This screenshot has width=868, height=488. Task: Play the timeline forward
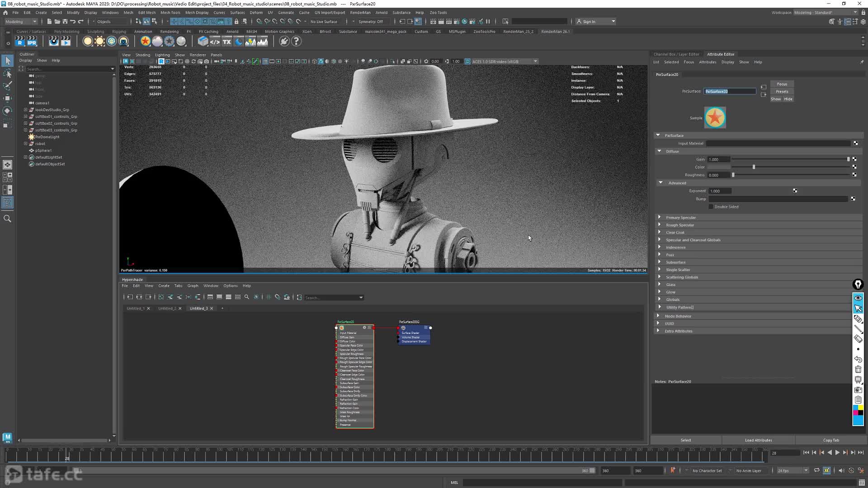(837, 453)
